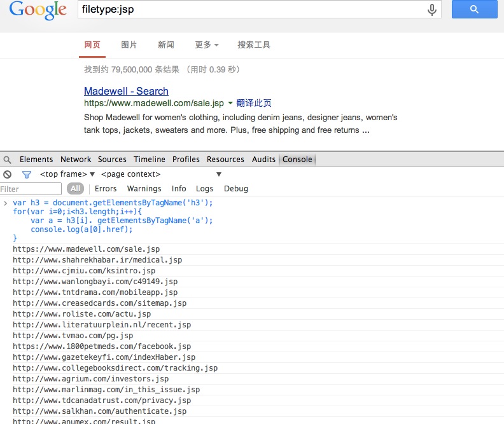Click the salkhan.com/authenticate.jsp output line
This screenshot has width=504, height=424.
[100, 411]
